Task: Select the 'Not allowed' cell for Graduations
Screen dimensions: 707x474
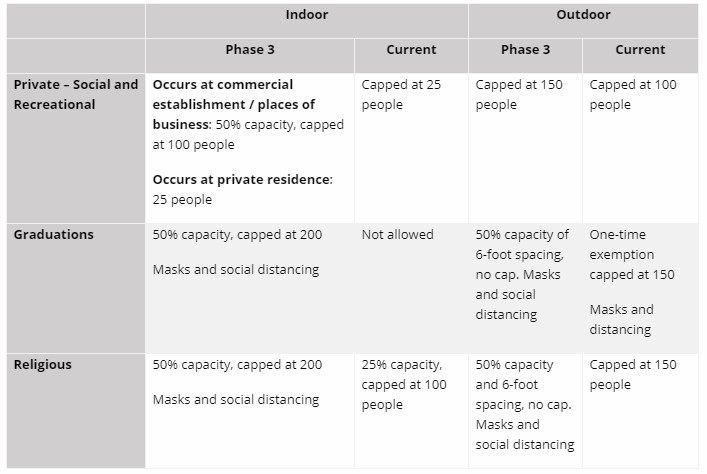Action: (x=397, y=234)
